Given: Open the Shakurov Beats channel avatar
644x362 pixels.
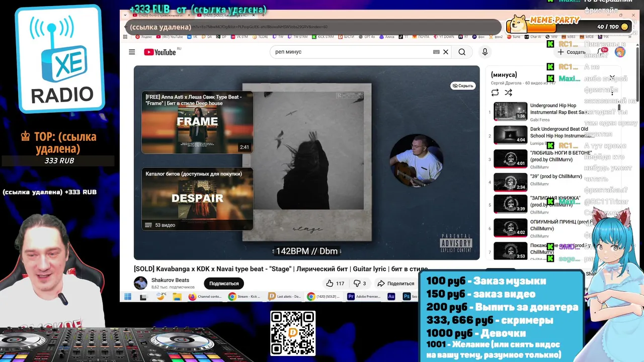Looking at the screenshot, I should (x=140, y=283).
